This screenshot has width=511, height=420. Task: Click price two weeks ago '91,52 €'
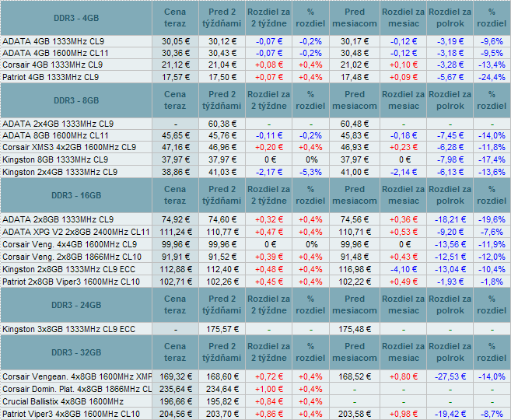222,257
